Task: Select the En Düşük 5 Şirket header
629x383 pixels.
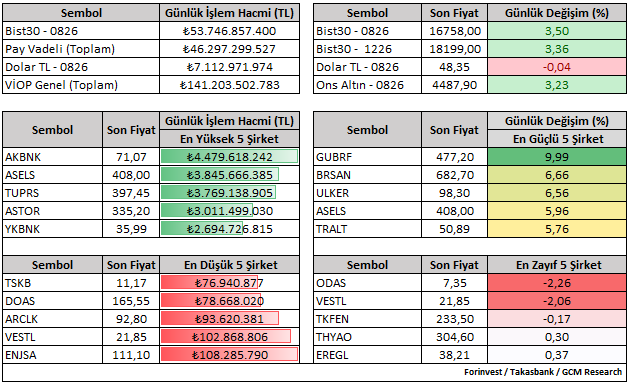Action: coord(229,265)
